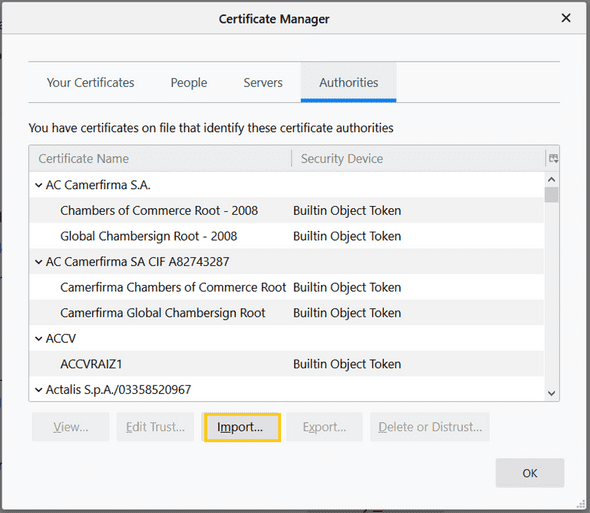Click Builtin Object Token beside Camerfirma Chambers of Commerce Root

tap(347, 288)
